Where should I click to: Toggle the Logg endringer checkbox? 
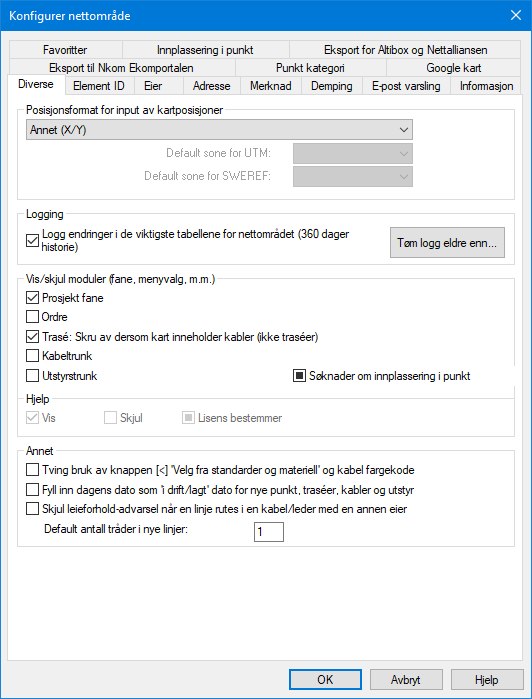pyautogui.click(x=32, y=241)
